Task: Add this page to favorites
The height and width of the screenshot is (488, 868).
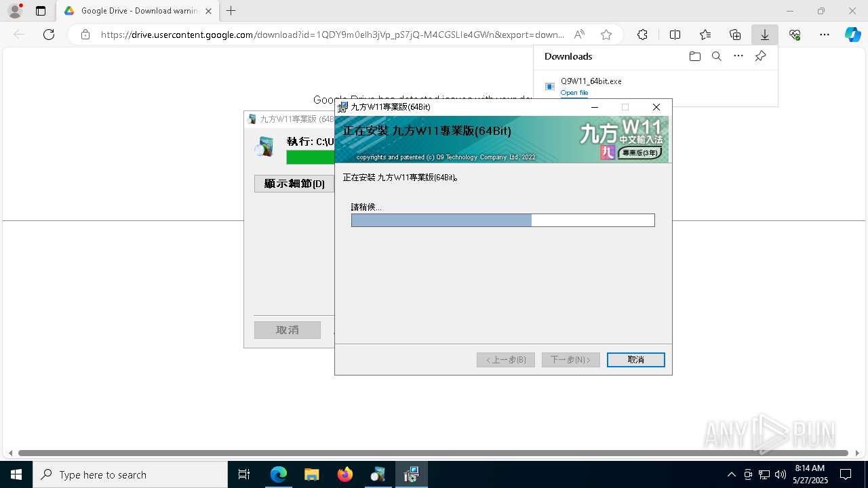Action: (606, 35)
